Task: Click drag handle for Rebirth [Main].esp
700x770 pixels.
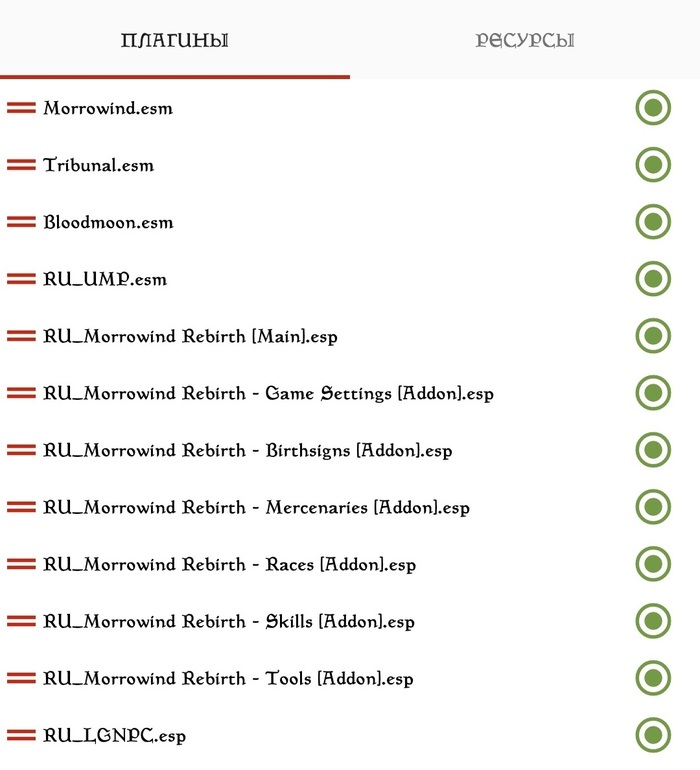Action: (x=21, y=336)
